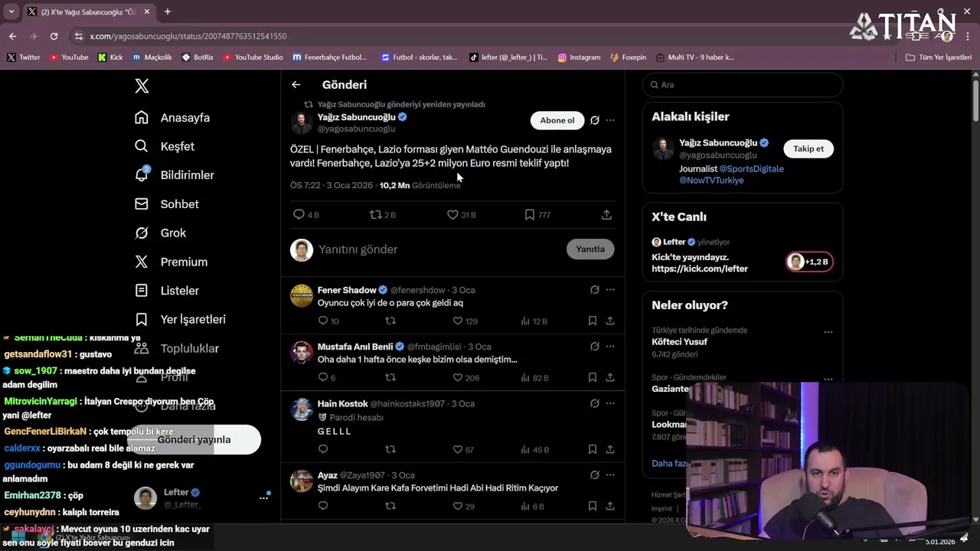This screenshot has width=980, height=551.
Task: Click Abone ol button
Action: coord(557,120)
